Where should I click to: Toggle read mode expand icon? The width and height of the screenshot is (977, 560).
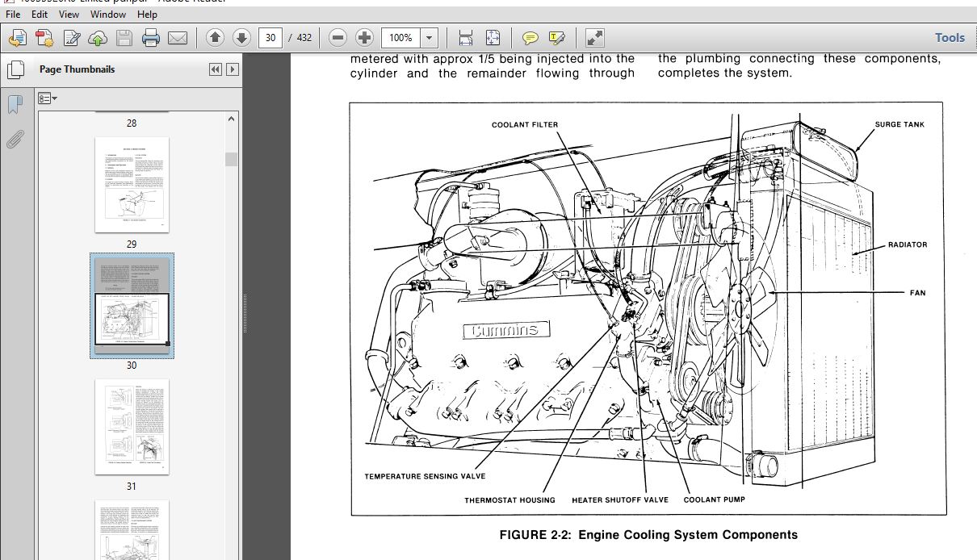[595, 37]
